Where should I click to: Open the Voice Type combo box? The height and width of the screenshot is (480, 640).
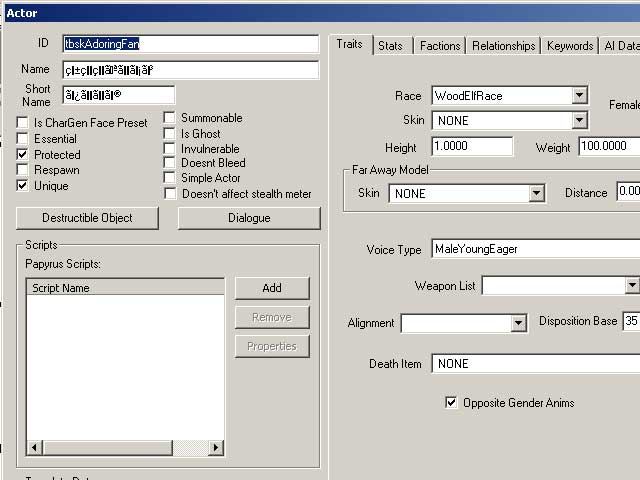pos(536,249)
